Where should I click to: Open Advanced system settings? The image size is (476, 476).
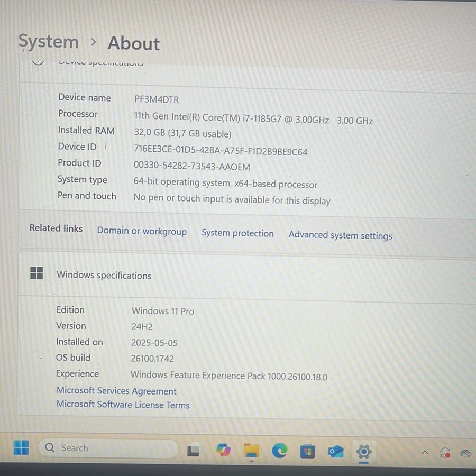pos(340,235)
